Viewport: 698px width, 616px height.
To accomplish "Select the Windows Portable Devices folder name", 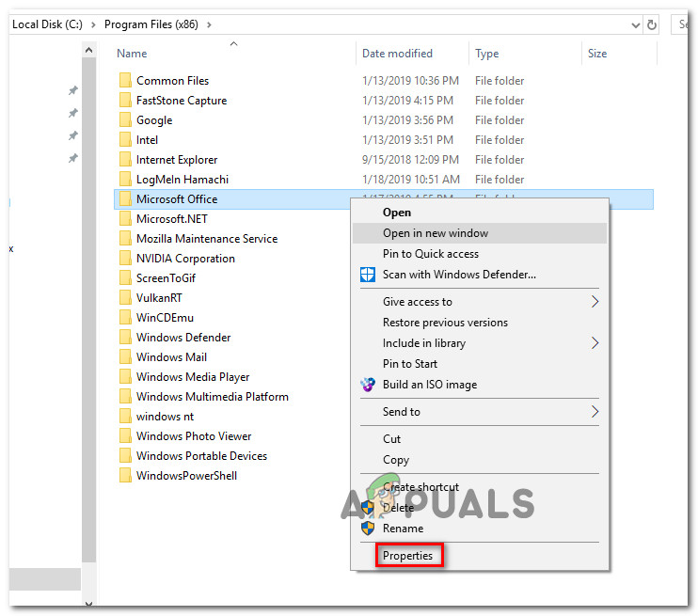I will pyautogui.click(x=201, y=456).
